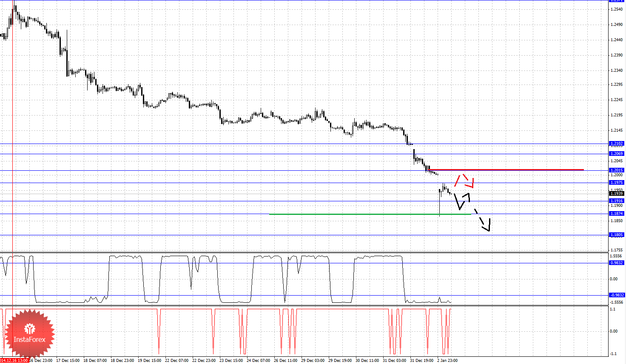Image resolution: width=626 pixels, height=364 pixels.
Task: Click the -1.1 value on histogram scale
Action: pyautogui.click(x=613, y=354)
